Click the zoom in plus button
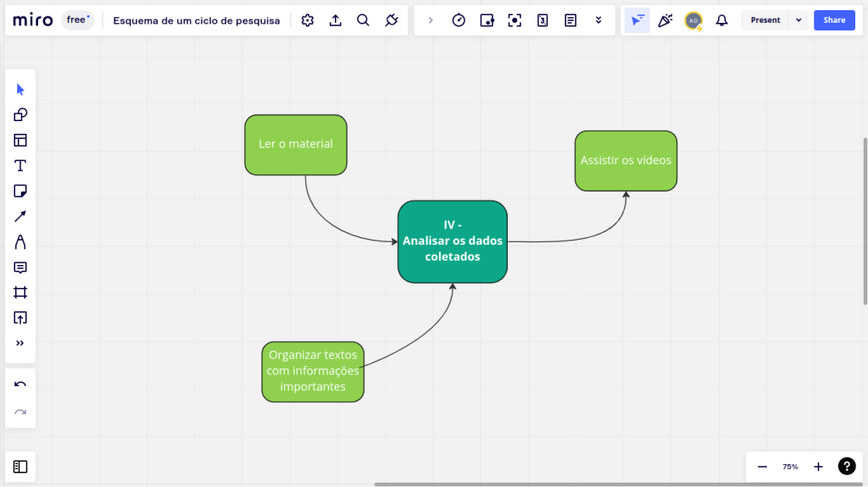The height and width of the screenshot is (487, 868). (818, 467)
